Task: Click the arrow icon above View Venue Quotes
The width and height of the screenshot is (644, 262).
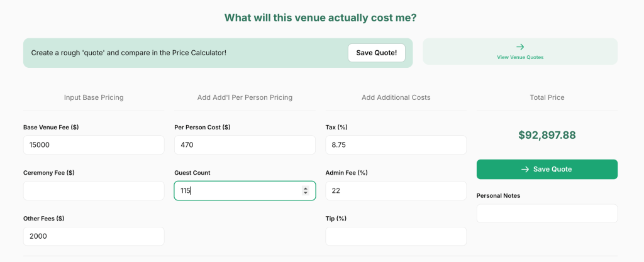Action: point(520,46)
